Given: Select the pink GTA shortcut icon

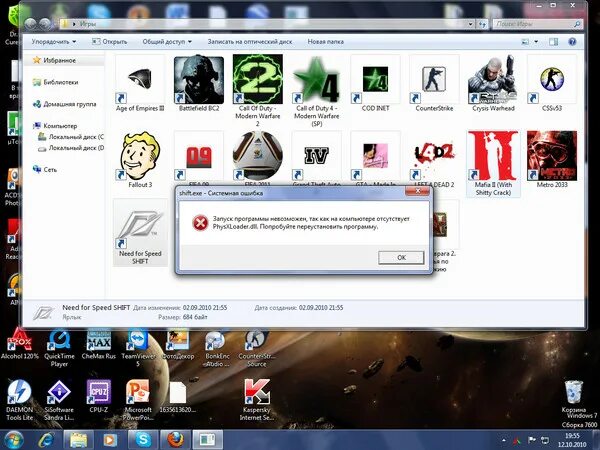Looking at the screenshot, I should (375, 156).
